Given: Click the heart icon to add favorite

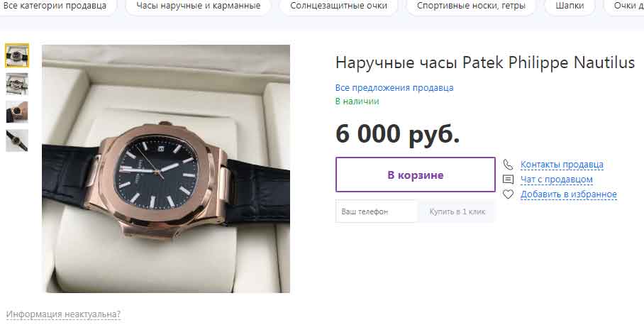Looking at the screenshot, I should coord(508,194).
